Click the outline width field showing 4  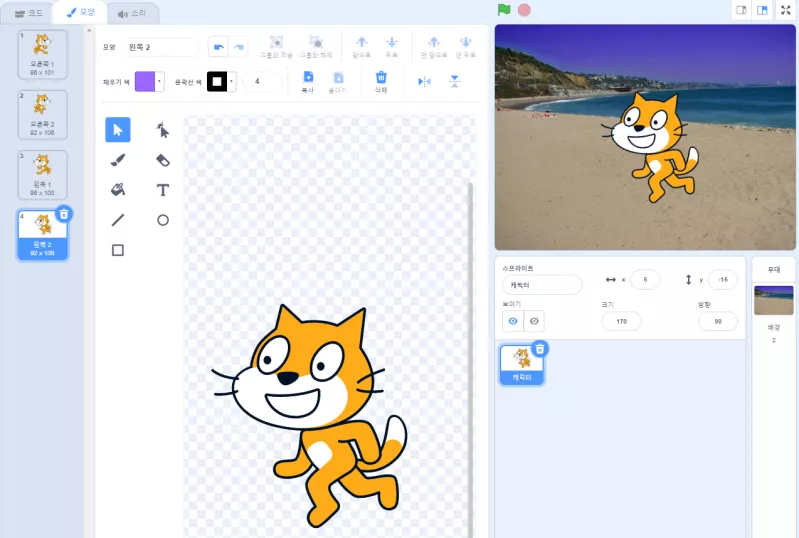coord(262,82)
